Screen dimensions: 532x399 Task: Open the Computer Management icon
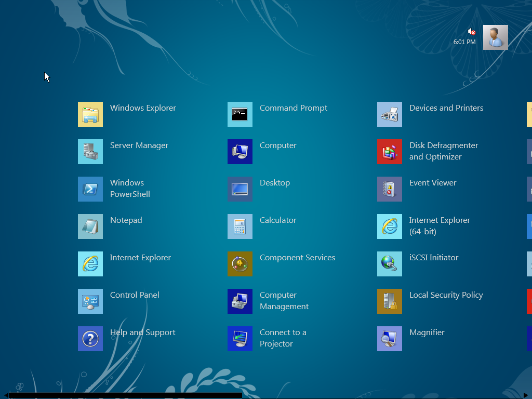coord(240,301)
